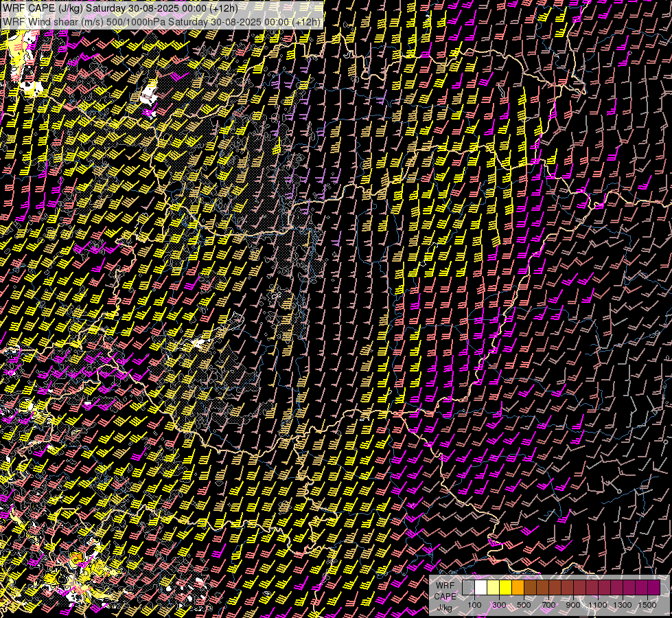
Task: Click the pale yellow legend swatch
Action: click(x=494, y=587)
